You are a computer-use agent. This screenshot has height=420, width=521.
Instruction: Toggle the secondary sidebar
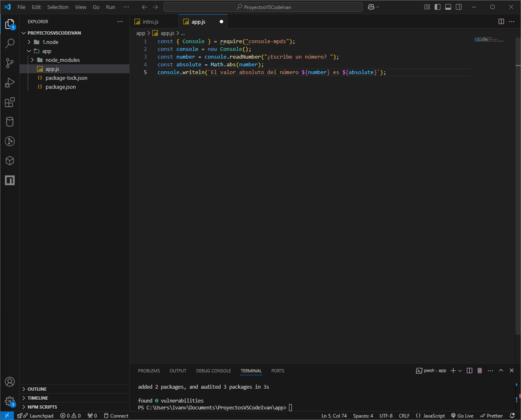pyautogui.click(x=458, y=7)
